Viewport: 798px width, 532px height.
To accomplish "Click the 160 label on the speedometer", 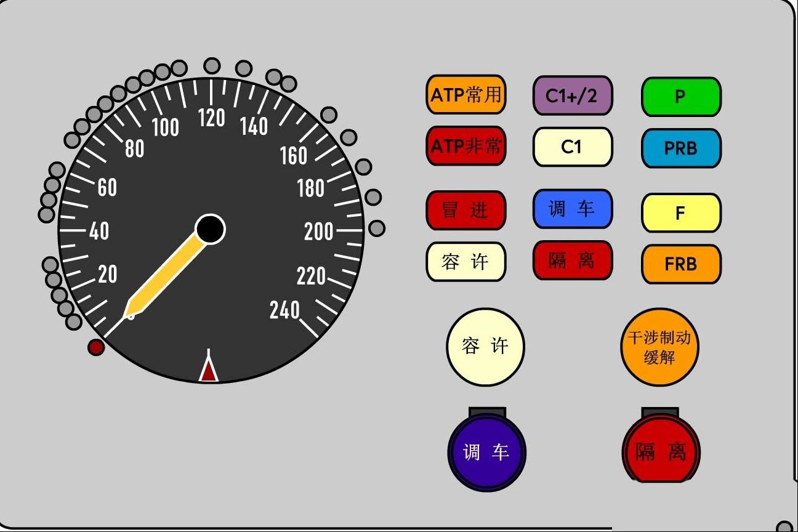I will click(294, 156).
